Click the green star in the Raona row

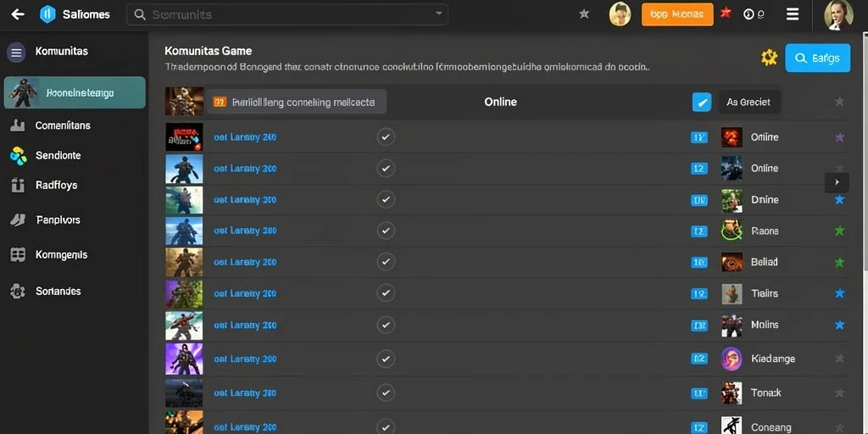(x=840, y=231)
